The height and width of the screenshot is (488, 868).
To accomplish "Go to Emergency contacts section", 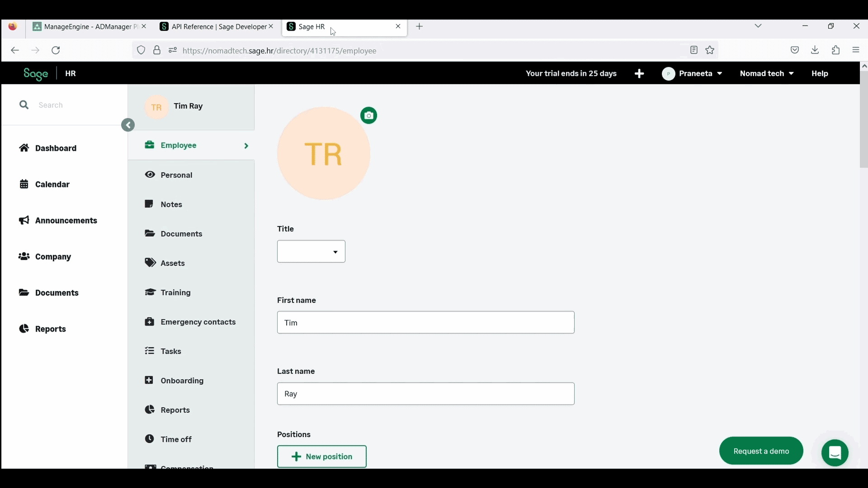I will 198,322.
